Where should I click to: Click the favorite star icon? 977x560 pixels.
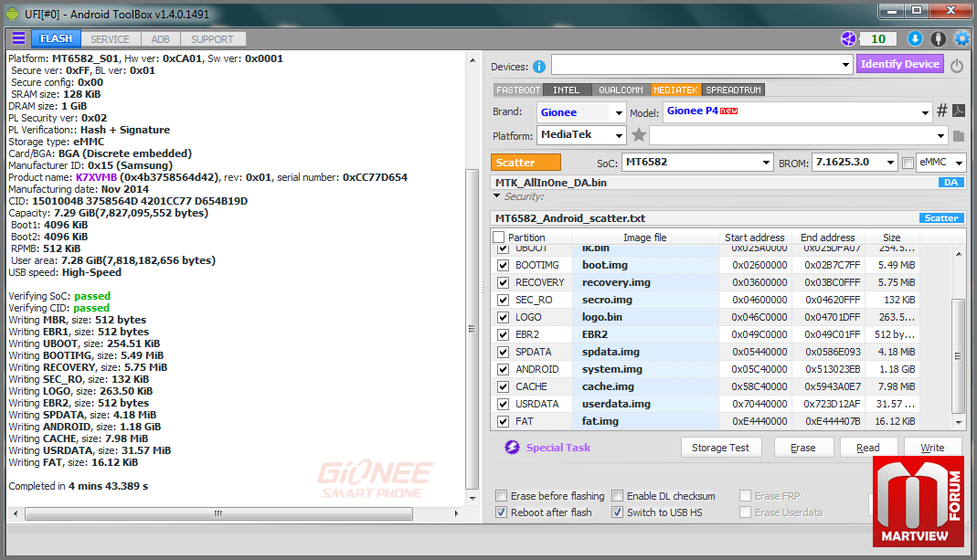(639, 134)
